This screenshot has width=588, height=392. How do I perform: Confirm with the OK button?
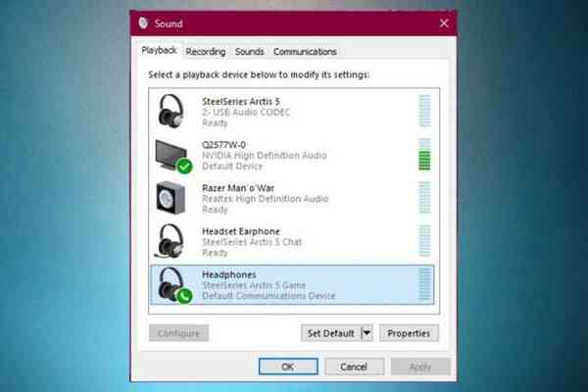tap(288, 367)
